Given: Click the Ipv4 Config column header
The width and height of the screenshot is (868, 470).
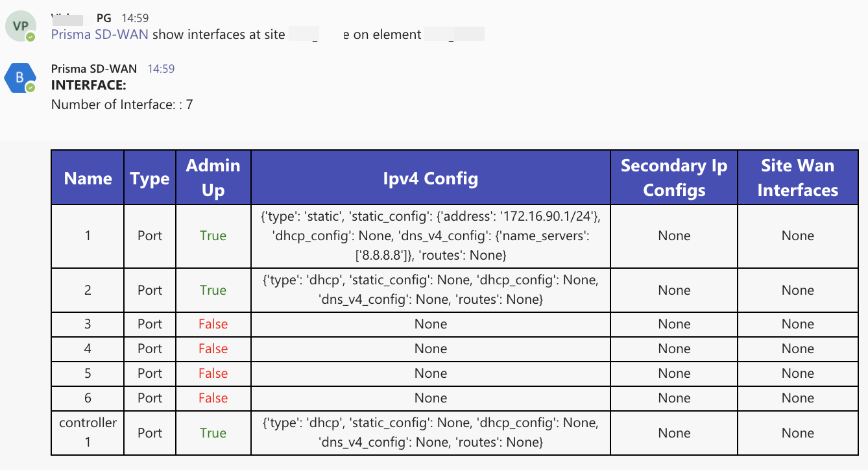Looking at the screenshot, I should tap(430, 179).
